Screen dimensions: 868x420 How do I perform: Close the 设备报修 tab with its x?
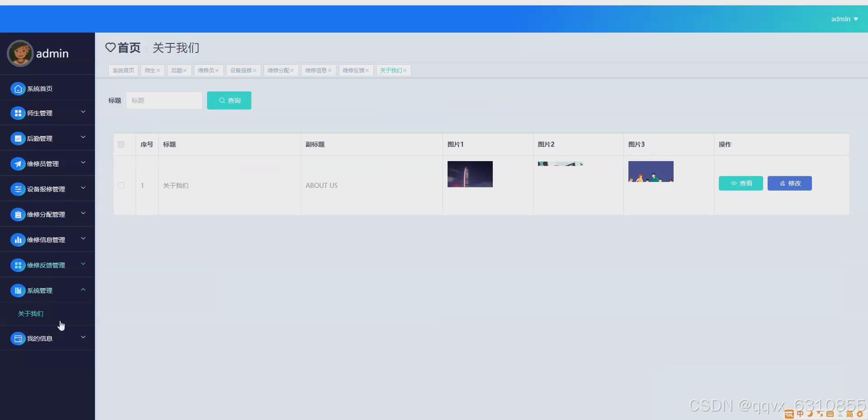point(255,71)
